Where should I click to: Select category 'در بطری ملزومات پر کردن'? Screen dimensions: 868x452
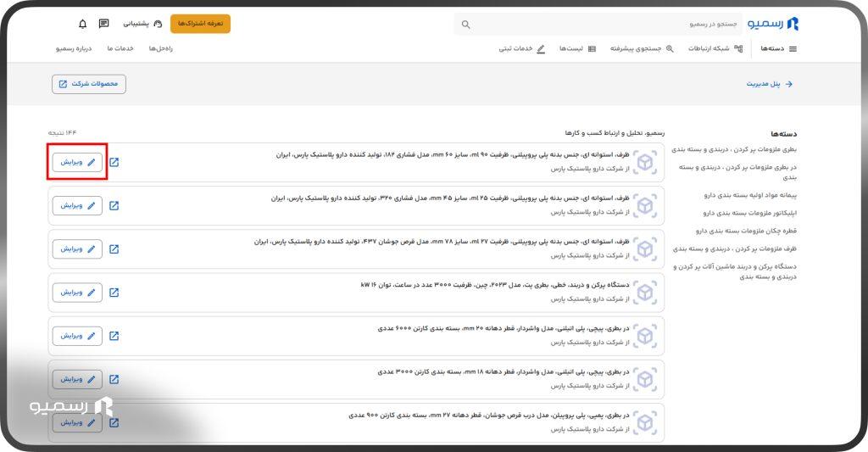coord(738,171)
